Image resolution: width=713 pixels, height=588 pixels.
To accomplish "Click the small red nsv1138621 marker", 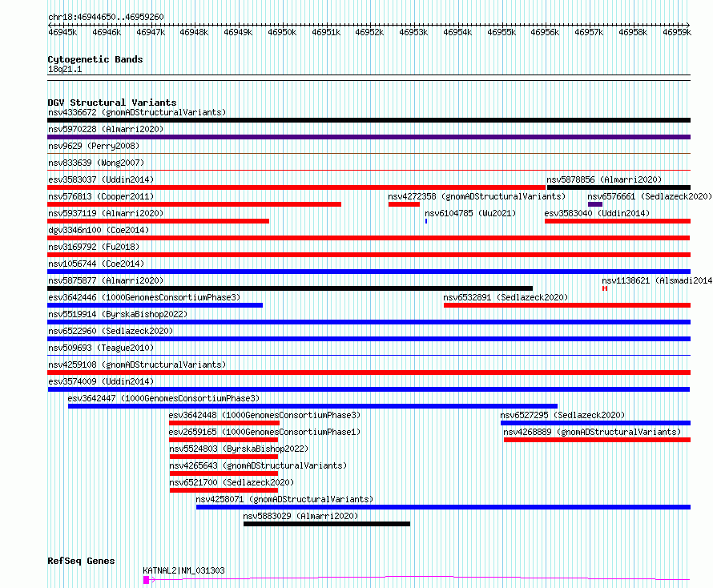I will coord(605,288).
